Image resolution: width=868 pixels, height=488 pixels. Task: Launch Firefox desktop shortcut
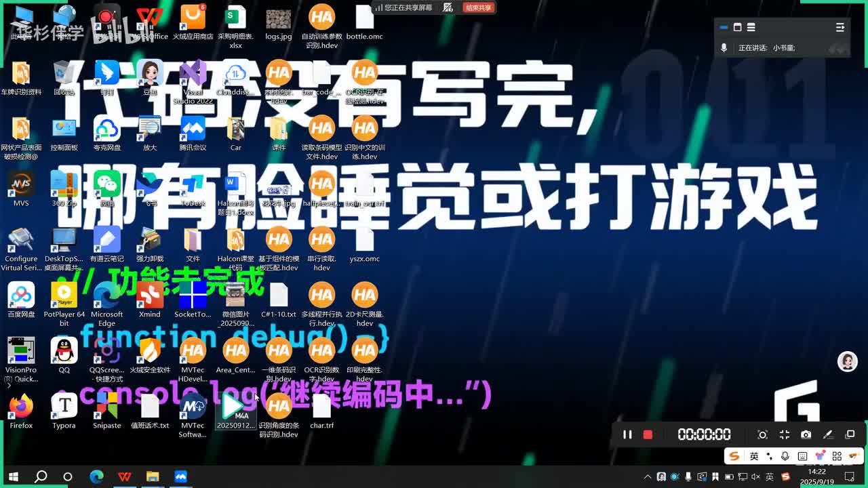[21, 412]
